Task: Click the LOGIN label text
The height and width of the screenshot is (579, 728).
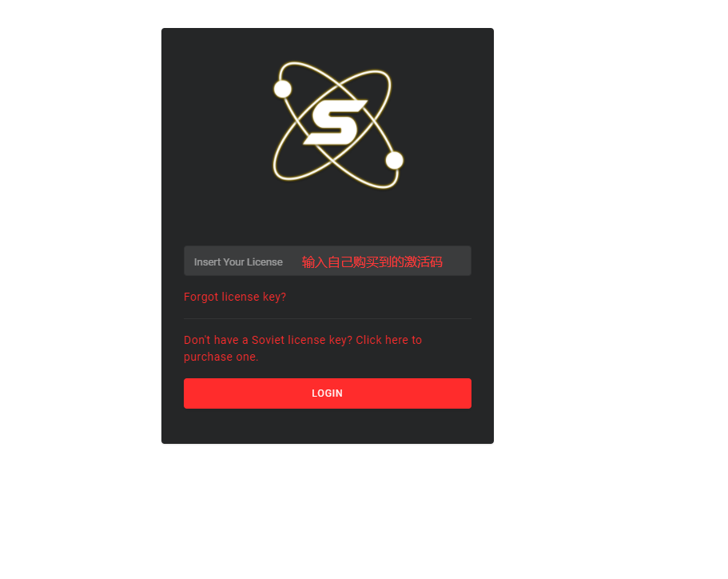Action: (x=328, y=393)
